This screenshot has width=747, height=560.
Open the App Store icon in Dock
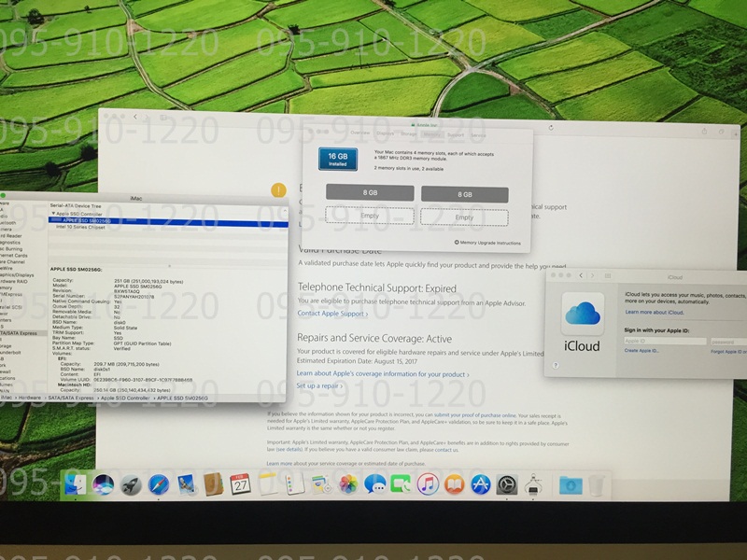[480, 484]
